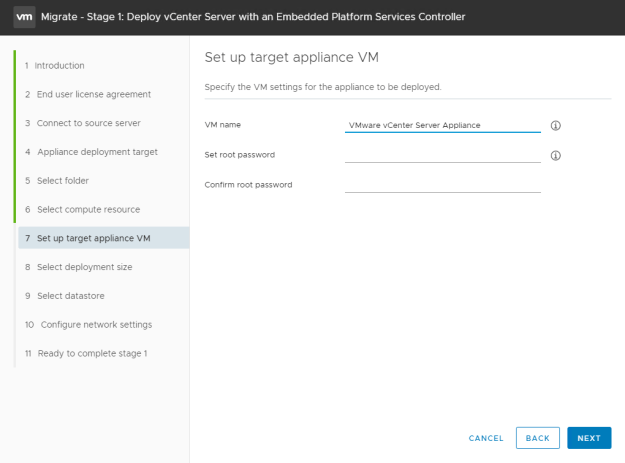Image resolution: width=625 pixels, height=463 pixels.
Task: Select step 7 Set up target appliance VM
Action: coord(104,238)
